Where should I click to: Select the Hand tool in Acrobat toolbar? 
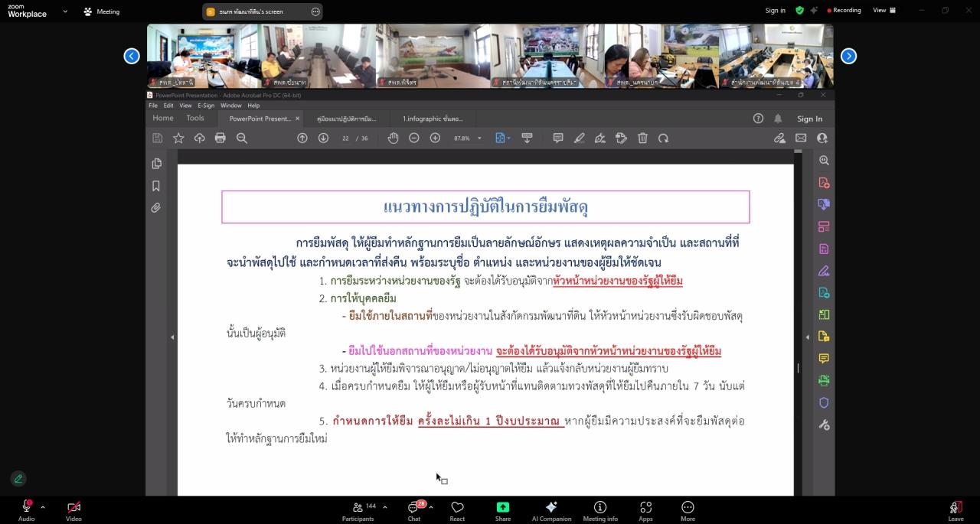[393, 138]
